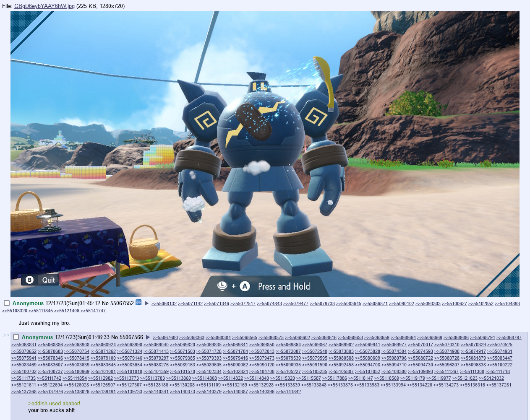Image resolution: width=530 pixels, height=420 pixels.
Task: Follow backlink >>55121611
Action: pos(23,385)
